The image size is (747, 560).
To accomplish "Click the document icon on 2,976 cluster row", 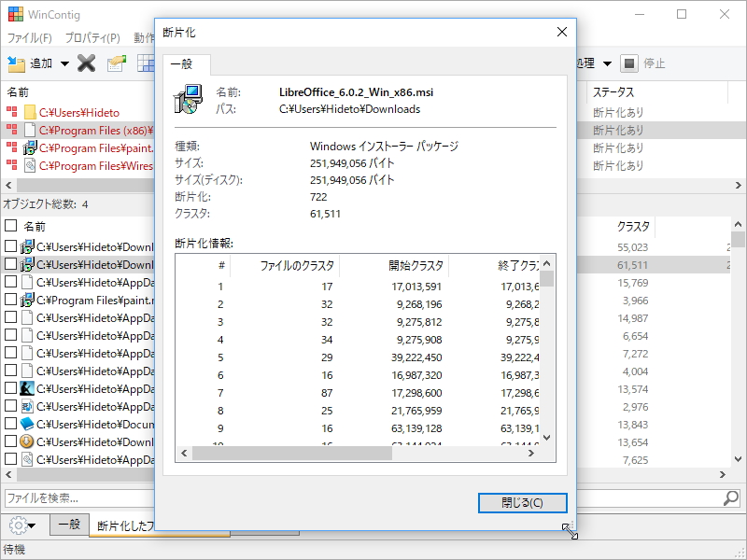I will point(27,406).
